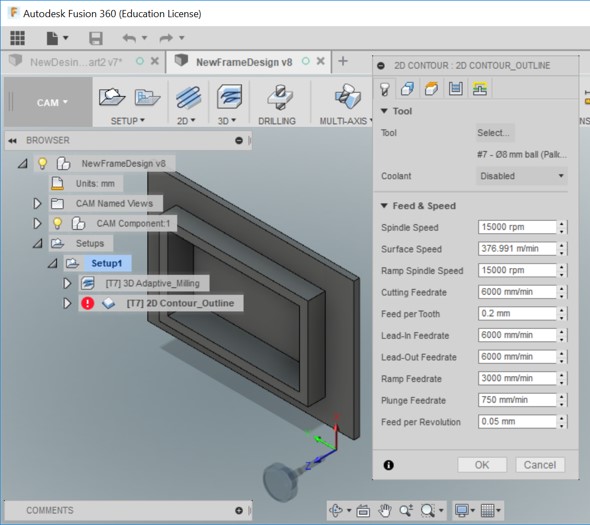This screenshot has height=525, width=590.
Task: Select the Pan hand tool in navigation bar
Action: coord(385,510)
